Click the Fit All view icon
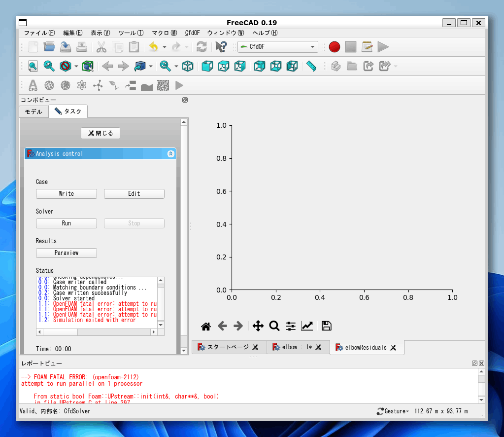Screen dimensions: 504x437 [x=33, y=66]
